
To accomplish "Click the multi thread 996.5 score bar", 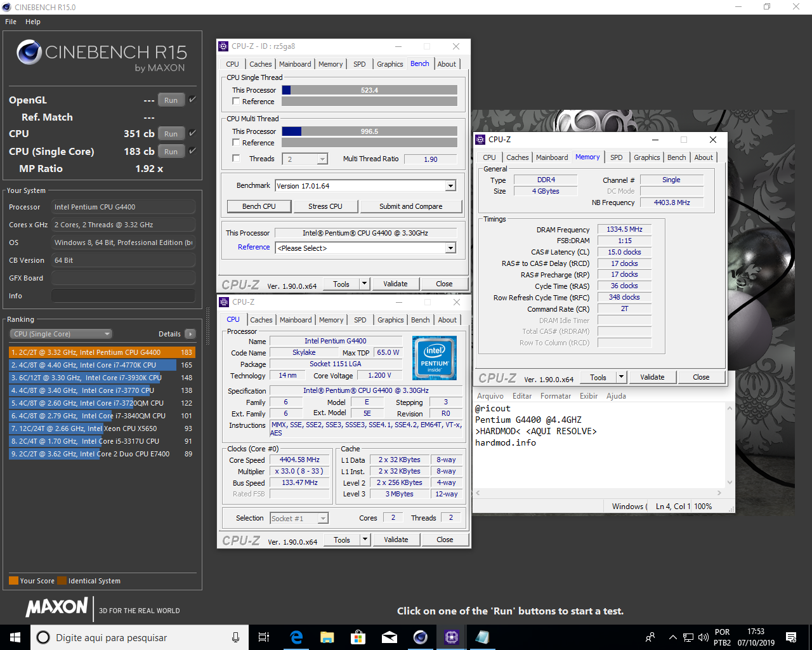I will (369, 131).
